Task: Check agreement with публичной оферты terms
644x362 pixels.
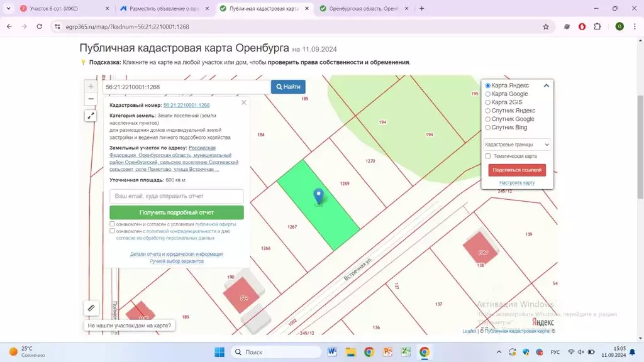Action: 112,224
